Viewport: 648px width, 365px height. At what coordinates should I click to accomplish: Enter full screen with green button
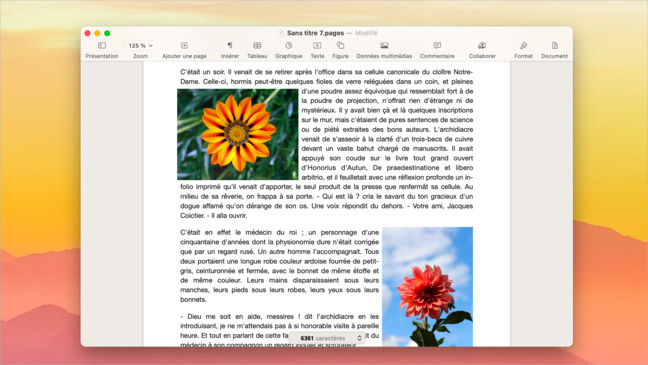(107, 33)
